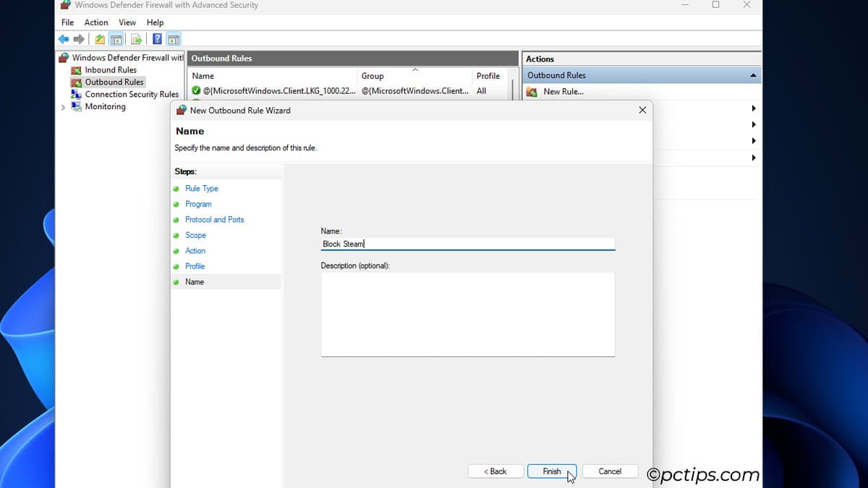Expand an action pane item arrow
The height and width of the screenshot is (488, 868).
754,107
